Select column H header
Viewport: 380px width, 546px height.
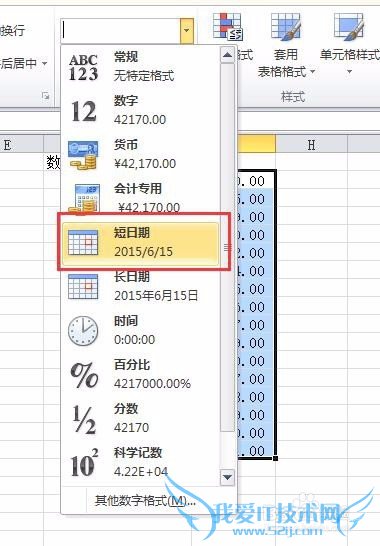click(x=311, y=144)
